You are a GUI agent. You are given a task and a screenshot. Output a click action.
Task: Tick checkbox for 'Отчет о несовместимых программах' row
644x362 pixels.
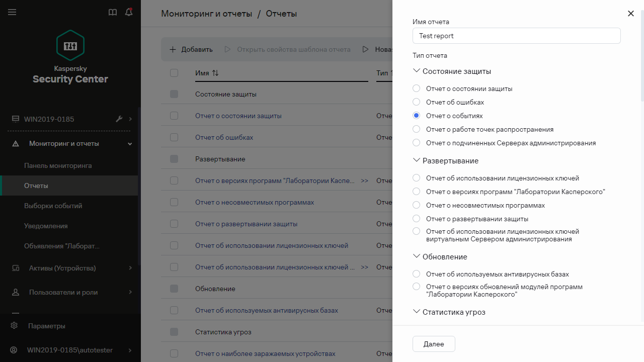pos(174,202)
